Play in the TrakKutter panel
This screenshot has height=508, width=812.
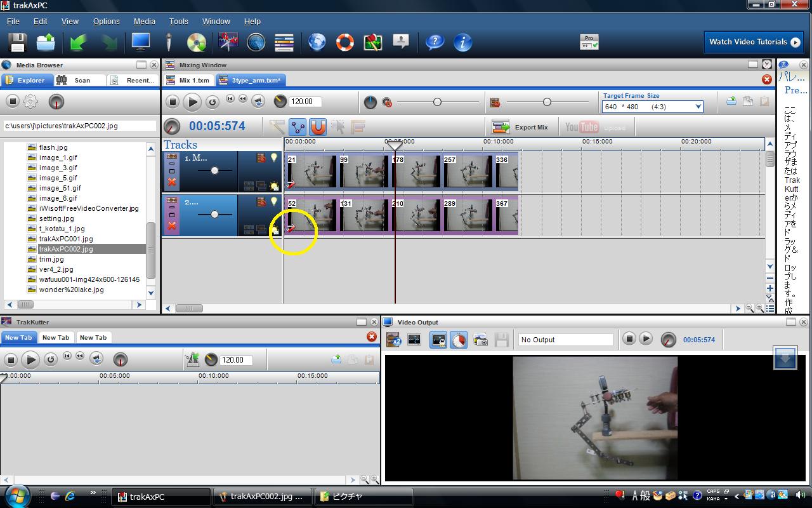(x=30, y=360)
